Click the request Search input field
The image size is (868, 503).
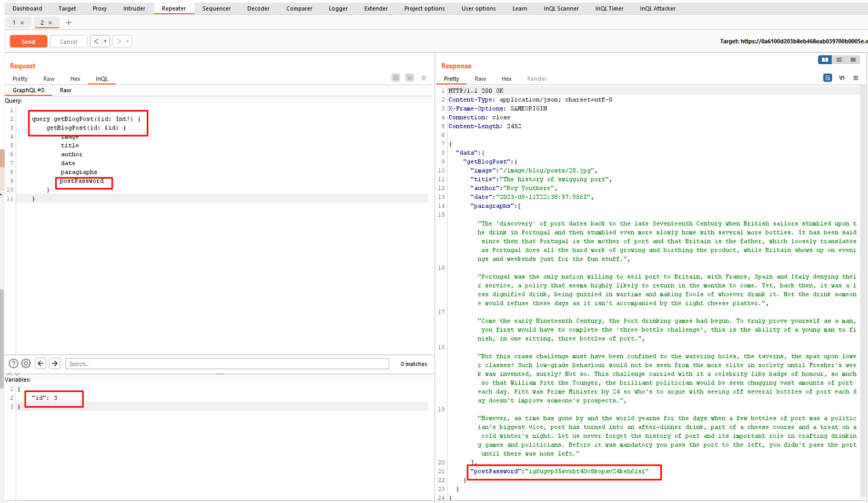tap(227, 364)
